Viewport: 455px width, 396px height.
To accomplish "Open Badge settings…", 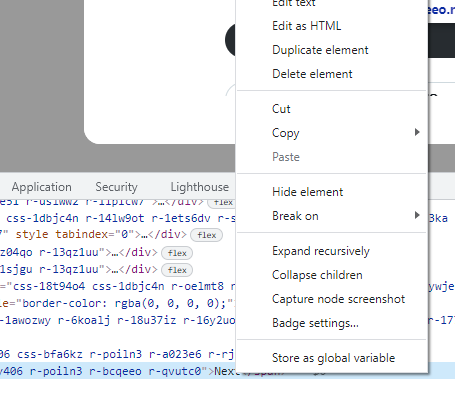I will [332, 323].
